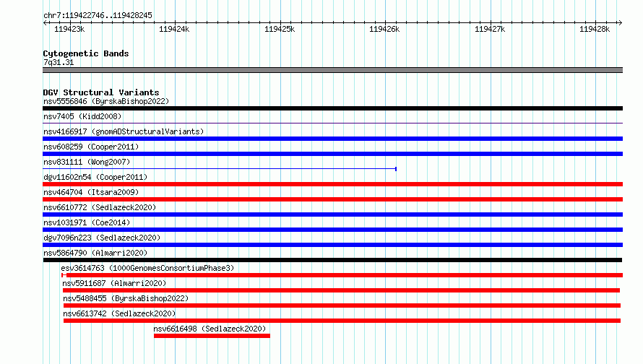Viewport: 643px width, 364px height.
Task: Click the blue bar for nsv4166917
Action: point(332,139)
